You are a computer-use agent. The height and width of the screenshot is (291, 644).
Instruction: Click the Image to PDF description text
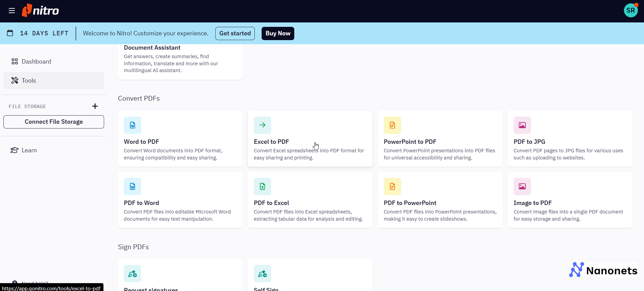pos(568,215)
